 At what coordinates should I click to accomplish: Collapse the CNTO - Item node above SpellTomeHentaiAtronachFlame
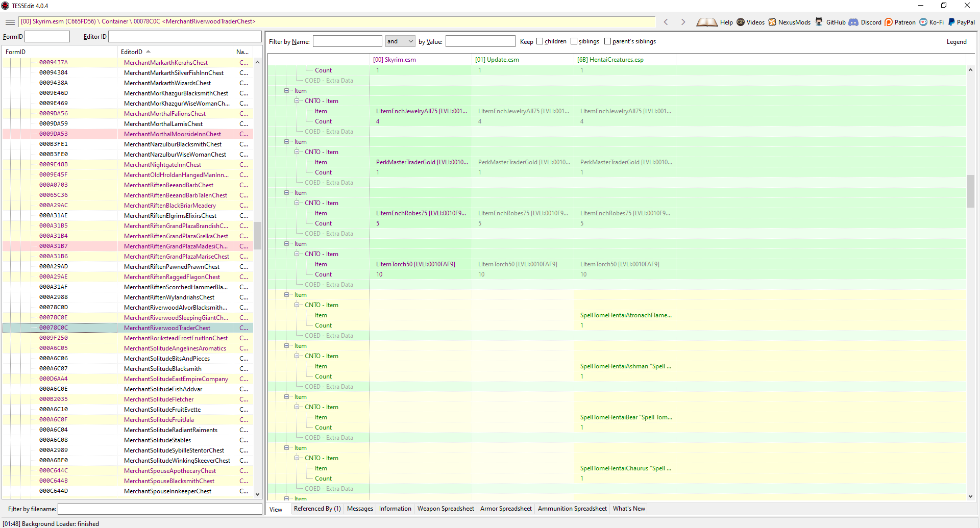297,305
